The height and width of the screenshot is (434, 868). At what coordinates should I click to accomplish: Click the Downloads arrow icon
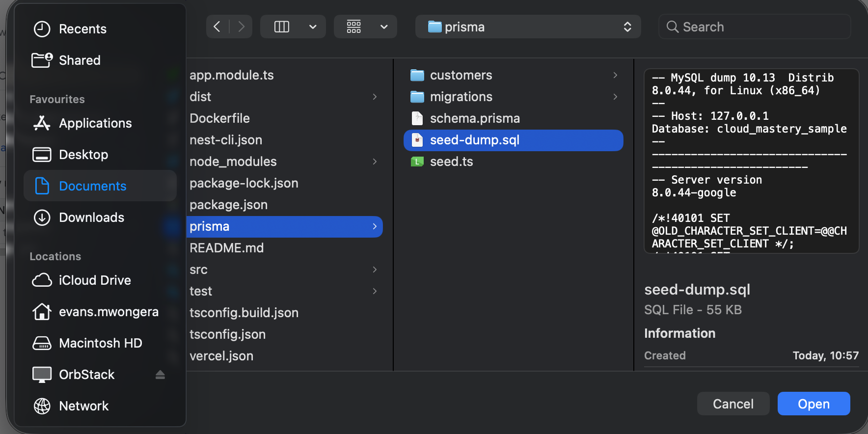(42, 217)
